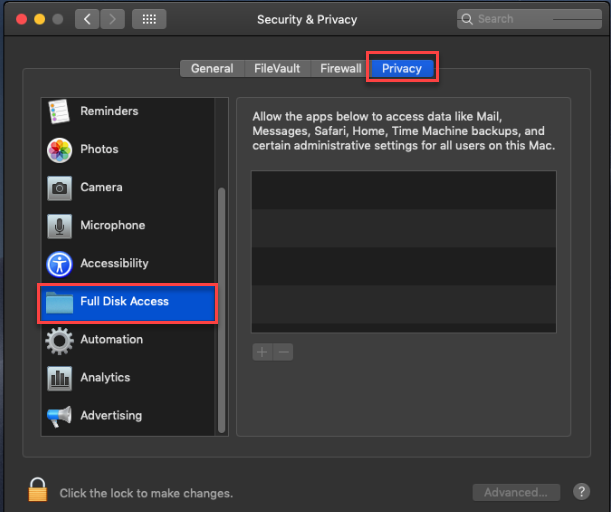This screenshot has height=512, width=611.
Task: Select Analytics label in the list
Action: [105, 377]
